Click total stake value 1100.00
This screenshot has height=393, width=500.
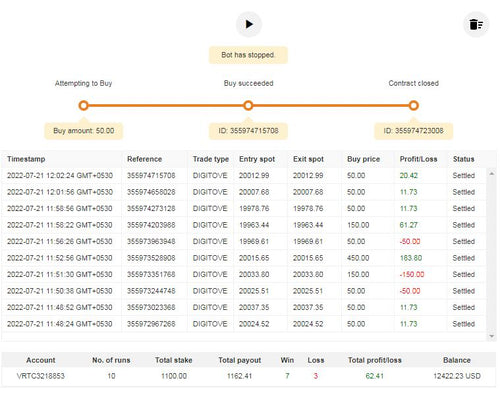(174, 376)
